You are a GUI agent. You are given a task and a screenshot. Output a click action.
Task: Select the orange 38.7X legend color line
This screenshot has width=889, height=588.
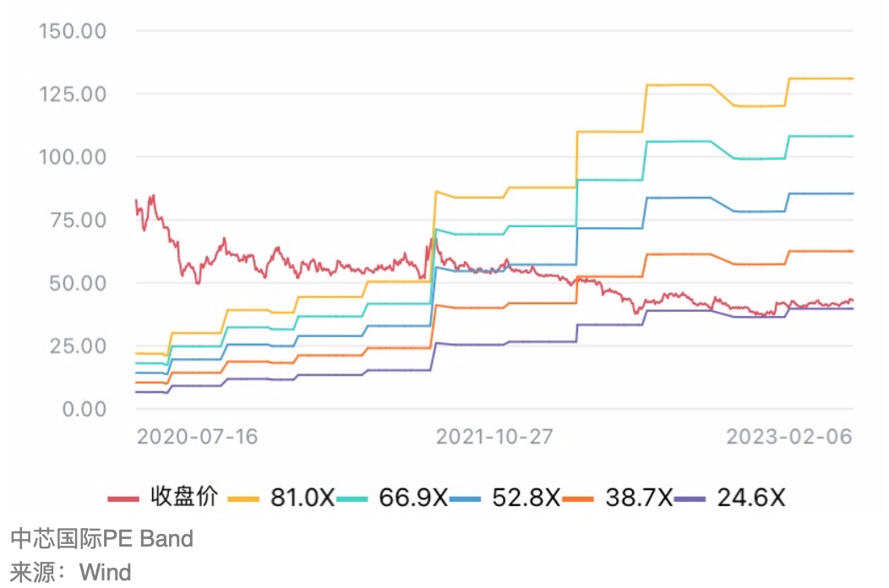578,499
